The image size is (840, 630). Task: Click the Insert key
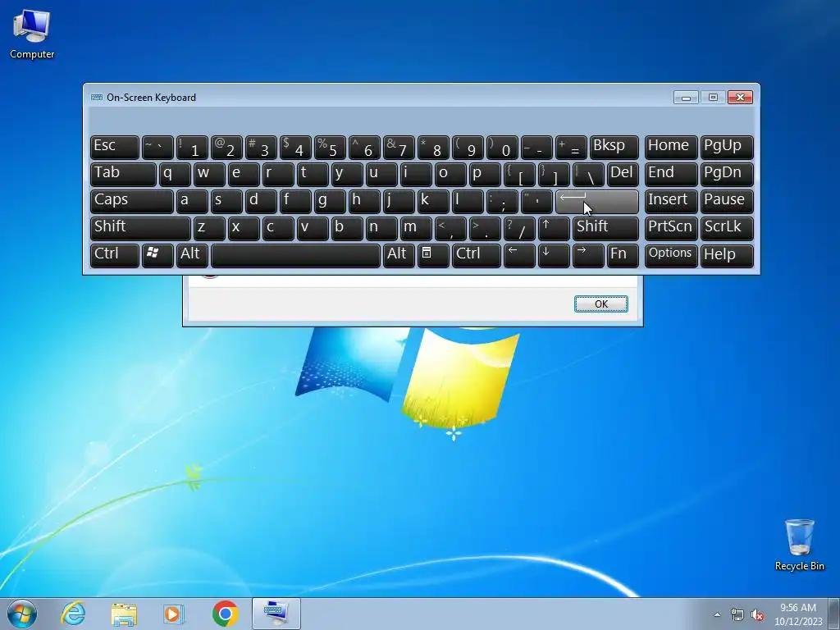coord(671,201)
